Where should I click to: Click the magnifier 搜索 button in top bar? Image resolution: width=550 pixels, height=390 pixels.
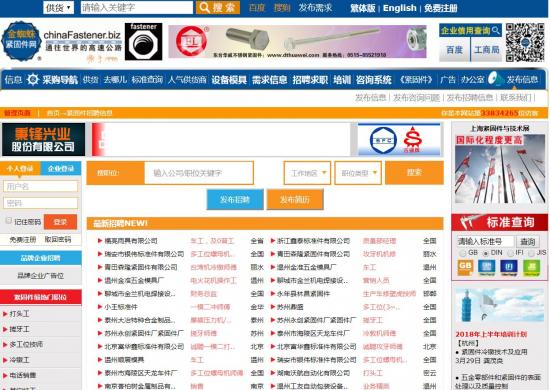coord(218,7)
